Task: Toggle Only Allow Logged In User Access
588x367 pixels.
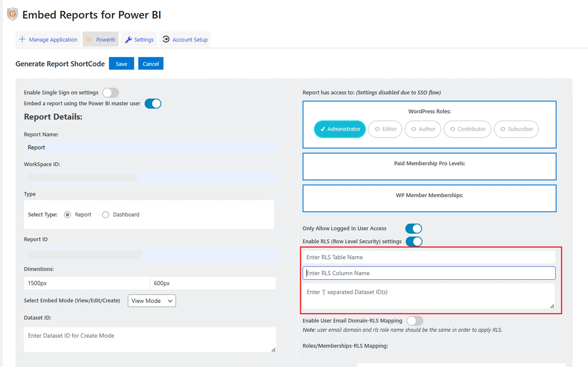Action: point(413,228)
